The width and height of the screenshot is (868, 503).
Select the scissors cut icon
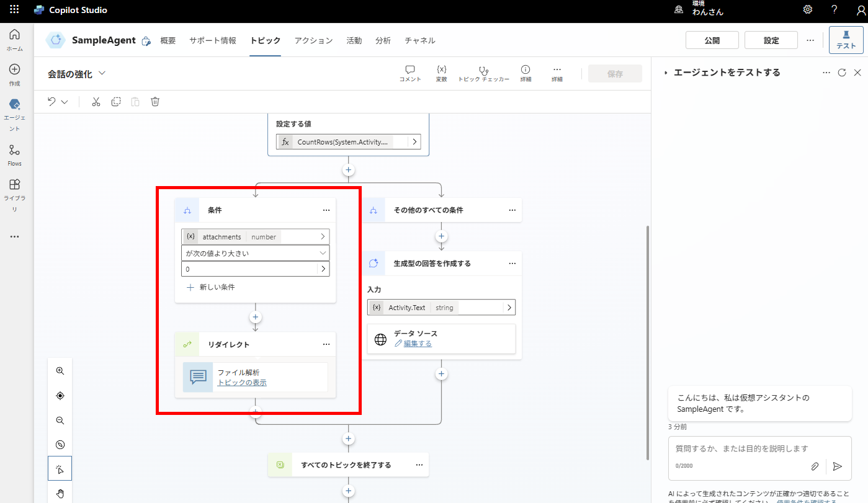96,101
